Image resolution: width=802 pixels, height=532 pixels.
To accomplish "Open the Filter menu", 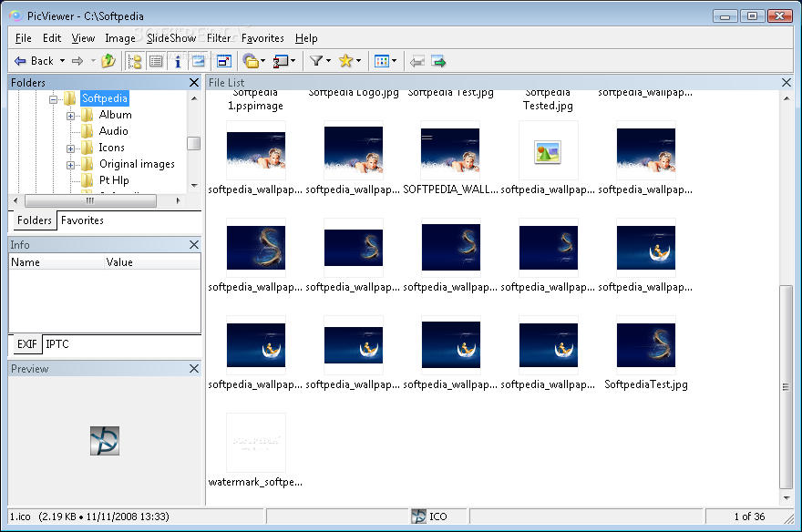I will (219, 38).
